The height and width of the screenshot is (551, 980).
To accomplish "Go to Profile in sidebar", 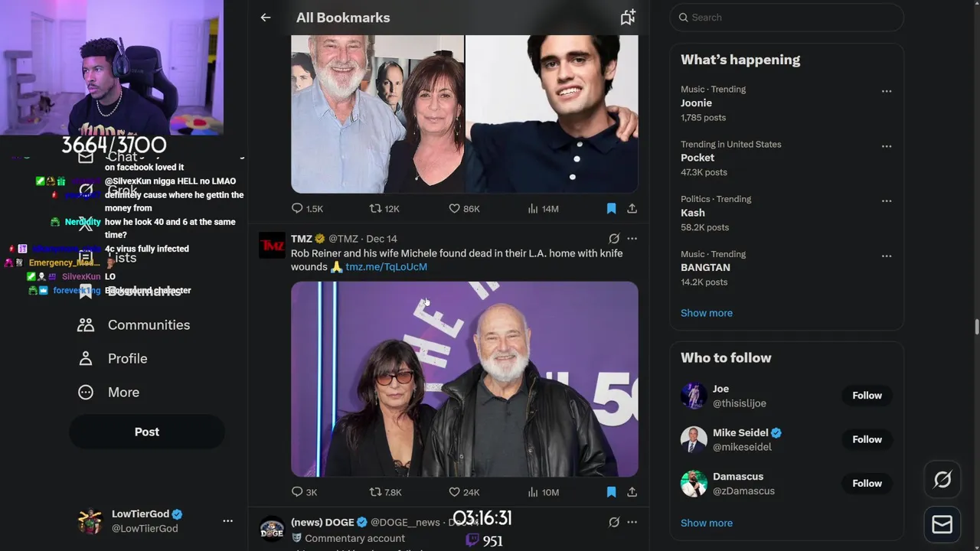I will pos(127,359).
